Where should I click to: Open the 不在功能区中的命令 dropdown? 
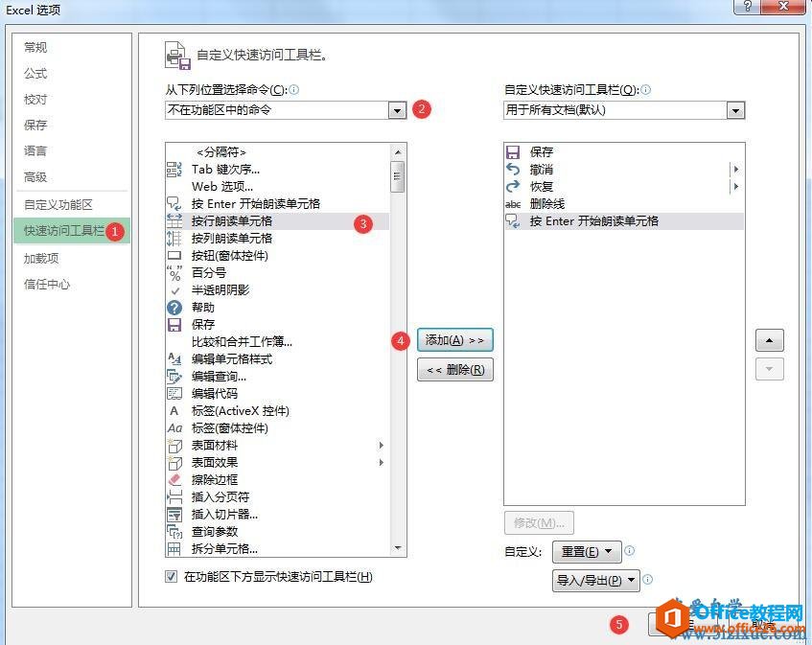[398, 109]
